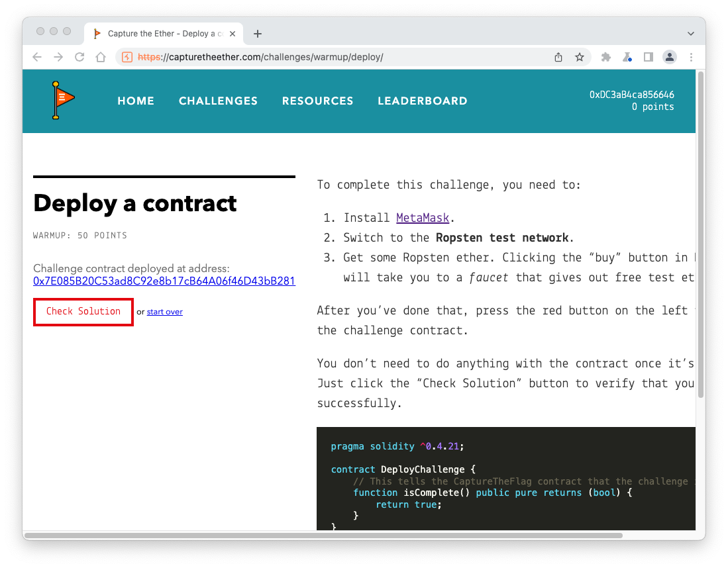Open the RESOURCES menu item
Viewport: 728px width, 568px height.
tap(317, 101)
